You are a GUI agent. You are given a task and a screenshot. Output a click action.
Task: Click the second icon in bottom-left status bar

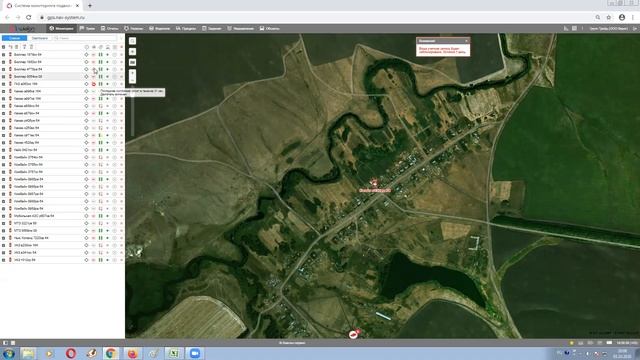[x=13, y=343]
